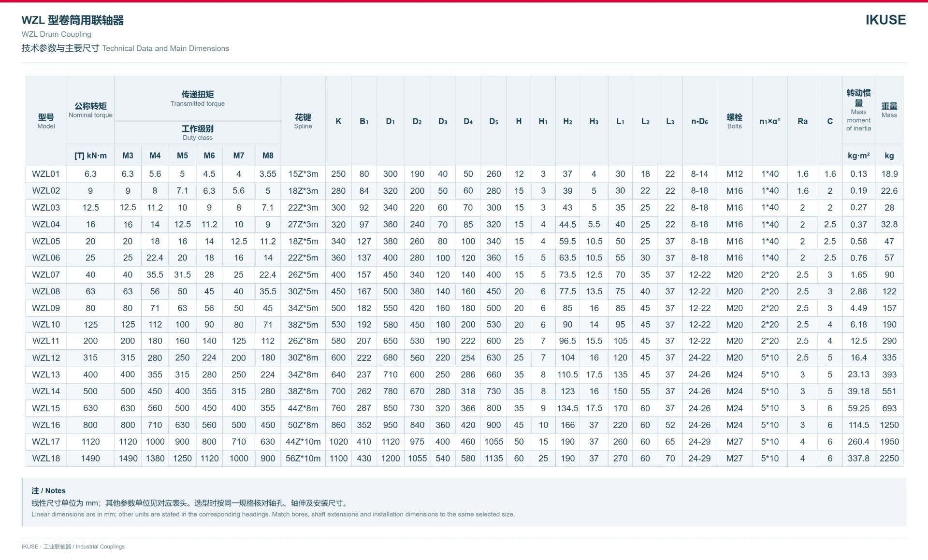Click the nominal torque value 315

90,358
